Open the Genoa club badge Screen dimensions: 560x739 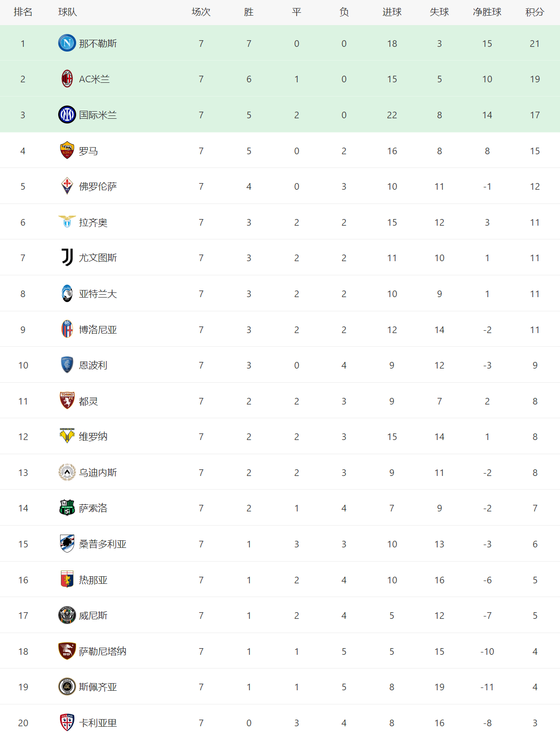point(67,580)
